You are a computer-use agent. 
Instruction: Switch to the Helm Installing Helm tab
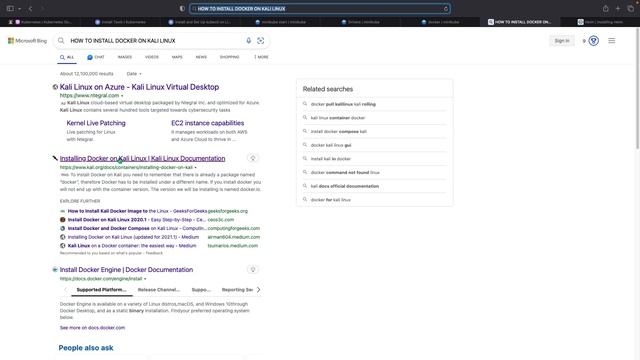(600, 22)
